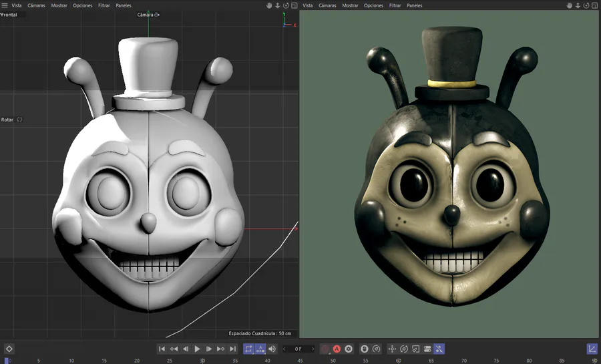Toggle position keyframe recording
Viewport: 601px width, 364px height.
tap(392, 349)
